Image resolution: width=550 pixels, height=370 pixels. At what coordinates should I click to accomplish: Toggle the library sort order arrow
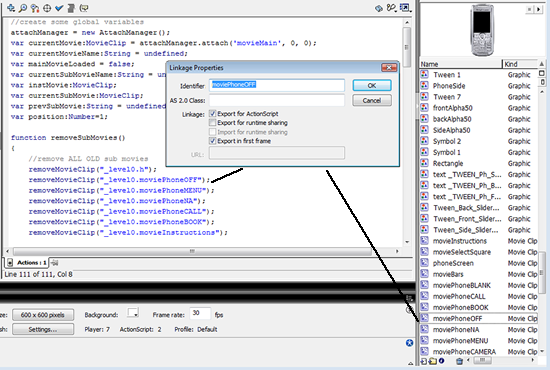pyautogui.click(x=542, y=64)
